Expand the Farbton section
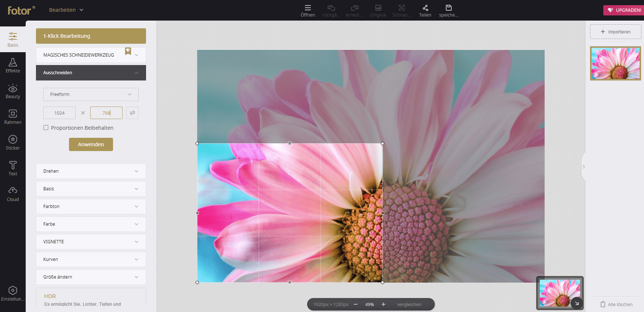Image resolution: width=644 pixels, height=312 pixels. pos(91,207)
